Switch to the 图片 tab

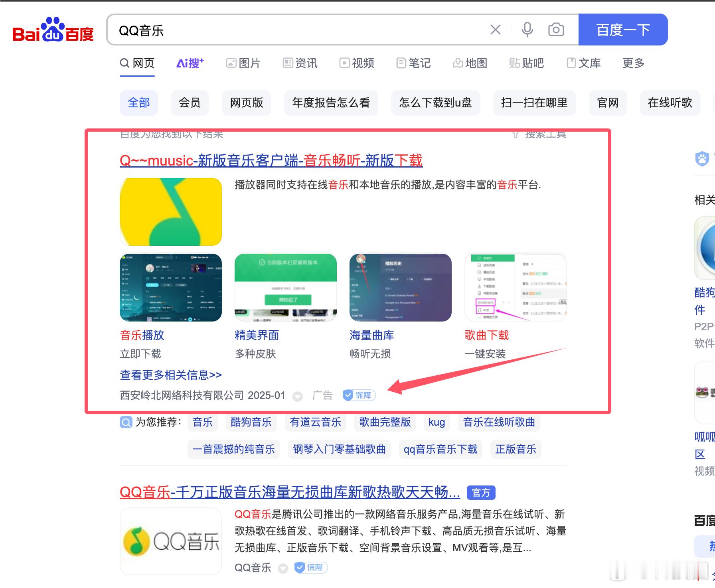[243, 63]
